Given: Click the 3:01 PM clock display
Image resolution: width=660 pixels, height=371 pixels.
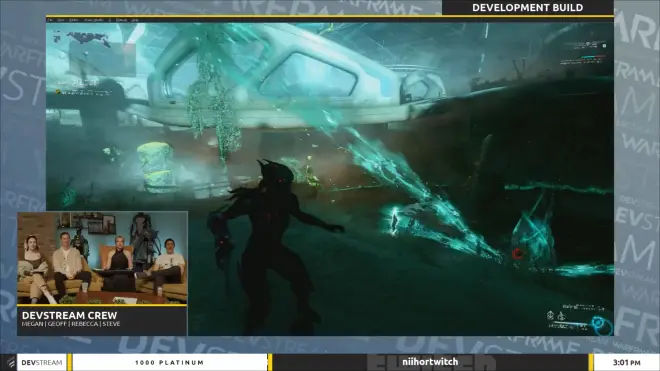Looking at the screenshot, I should point(626,363).
